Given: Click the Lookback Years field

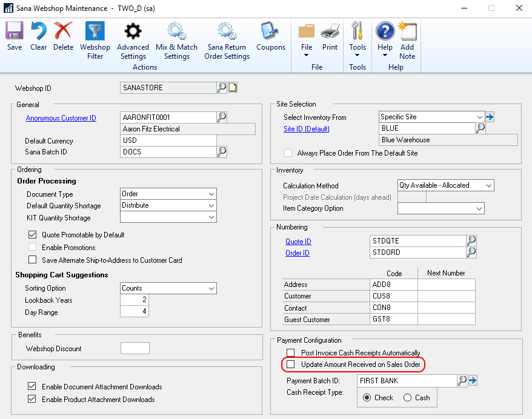Looking at the screenshot, I should coord(135,300).
